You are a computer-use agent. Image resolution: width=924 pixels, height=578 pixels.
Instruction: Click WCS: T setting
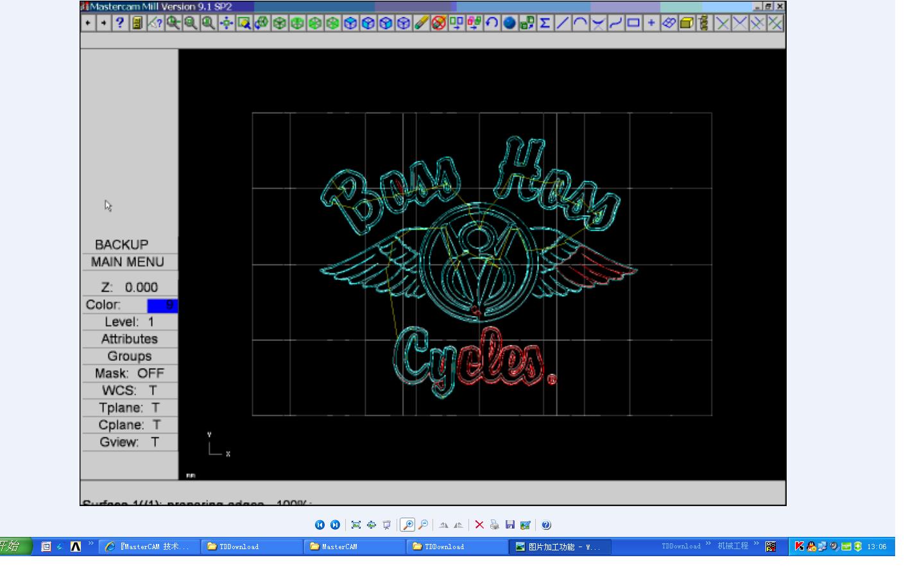tap(130, 390)
